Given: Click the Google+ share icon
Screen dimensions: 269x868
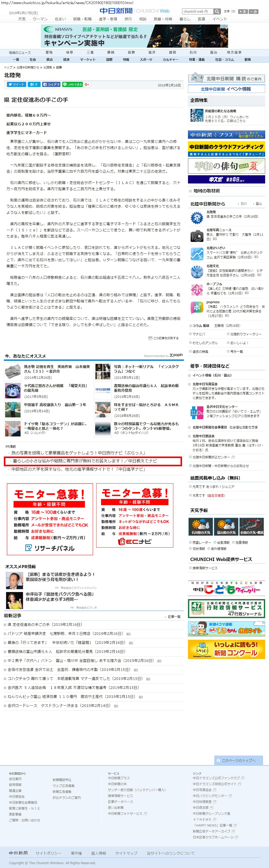Looking at the screenshot, I should click(87, 84).
